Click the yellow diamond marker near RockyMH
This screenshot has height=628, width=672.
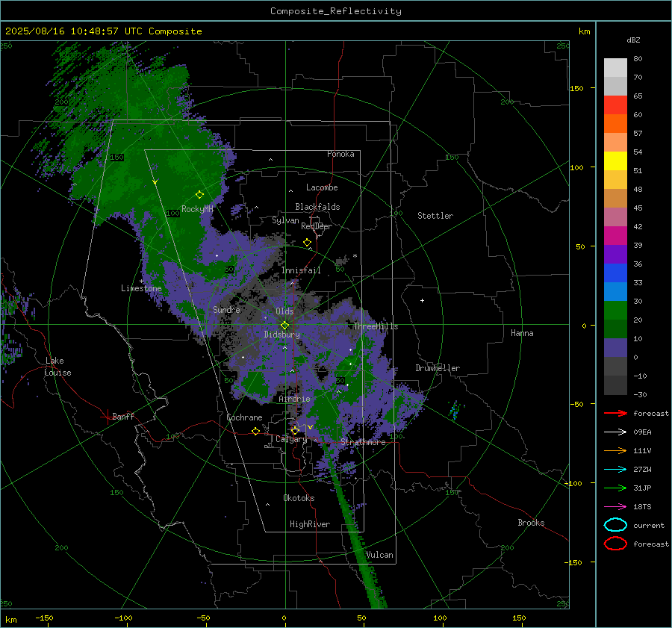coord(199,195)
